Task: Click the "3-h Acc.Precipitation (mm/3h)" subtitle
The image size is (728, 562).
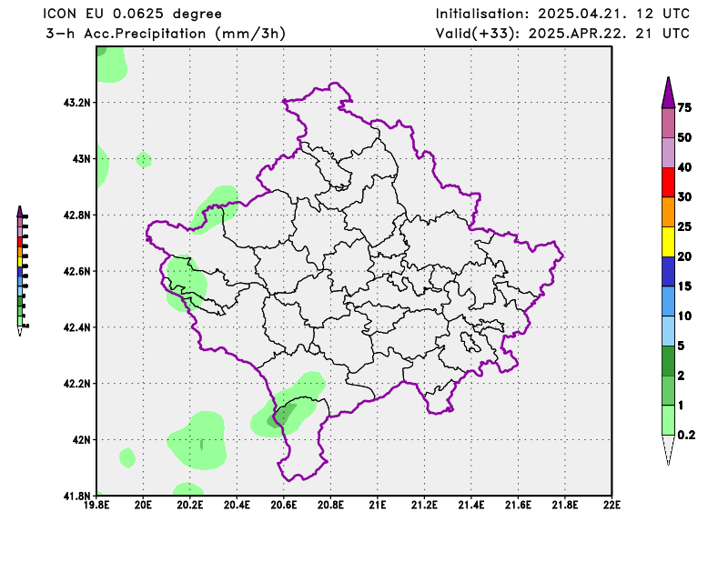Action: pyautogui.click(x=166, y=34)
